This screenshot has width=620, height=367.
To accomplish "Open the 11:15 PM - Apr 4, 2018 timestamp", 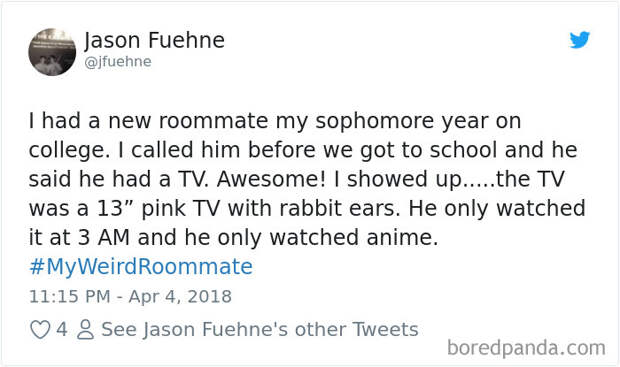I will pos(130,297).
